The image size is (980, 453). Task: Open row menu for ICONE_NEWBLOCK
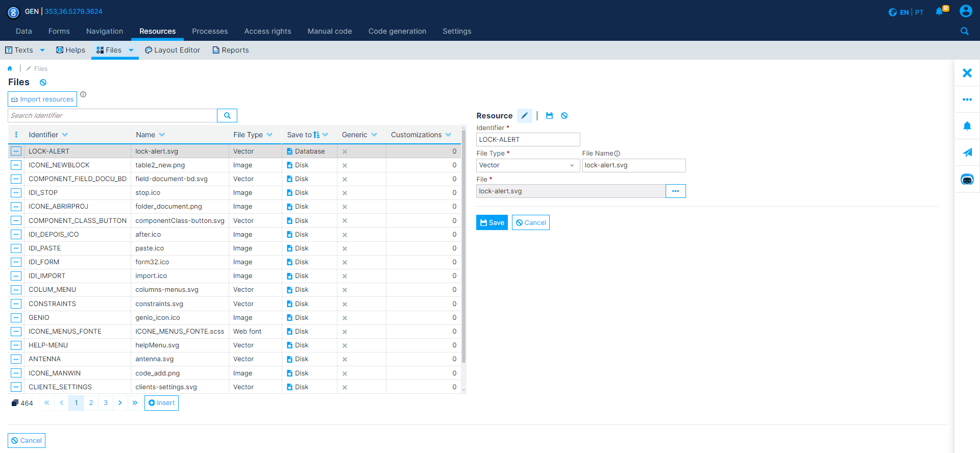click(16, 165)
